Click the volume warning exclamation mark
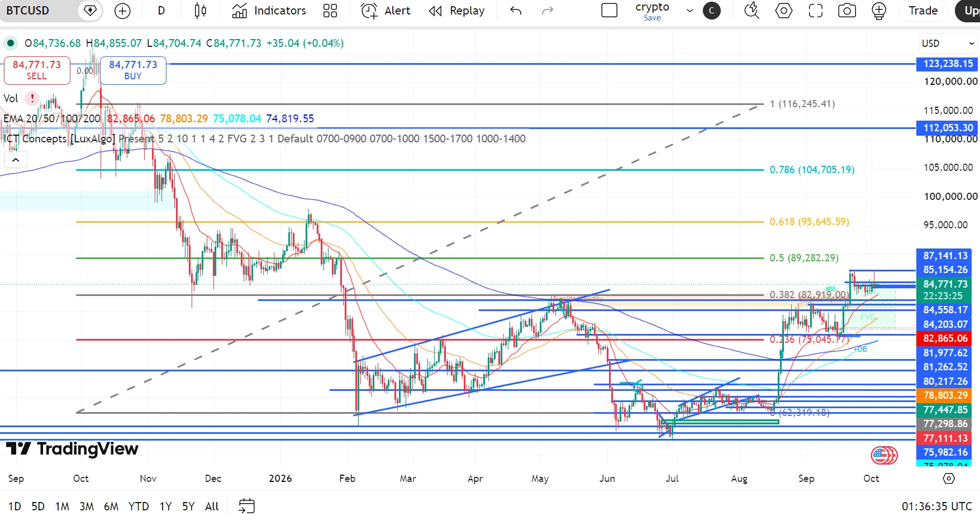This screenshot has width=980, height=521. click(x=32, y=98)
